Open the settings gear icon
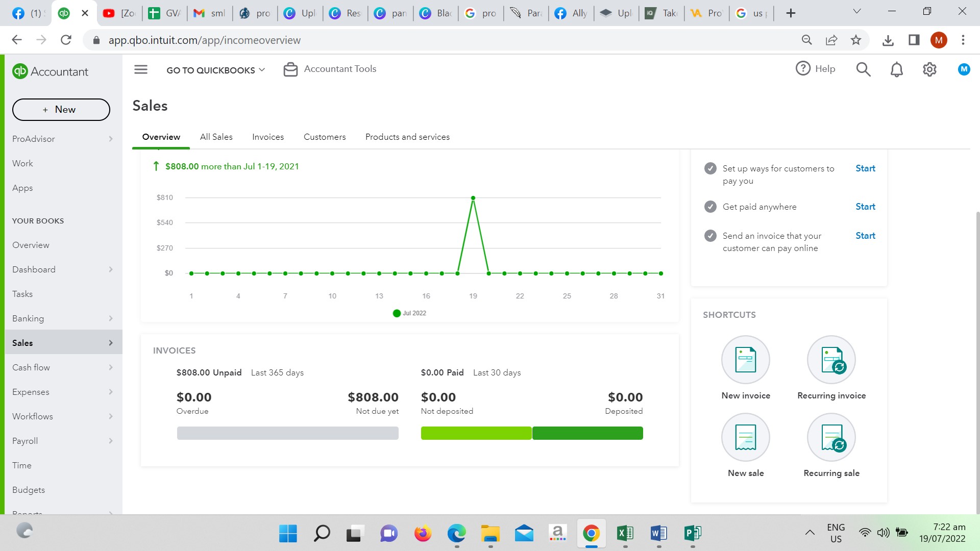Image resolution: width=980 pixels, height=551 pixels. point(929,69)
